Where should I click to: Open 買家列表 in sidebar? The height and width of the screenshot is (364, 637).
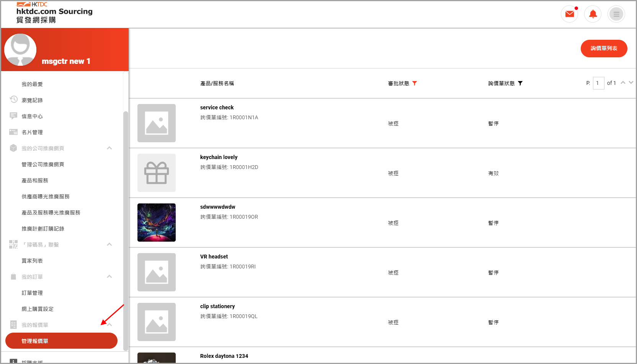pyautogui.click(x=32, y=261)
